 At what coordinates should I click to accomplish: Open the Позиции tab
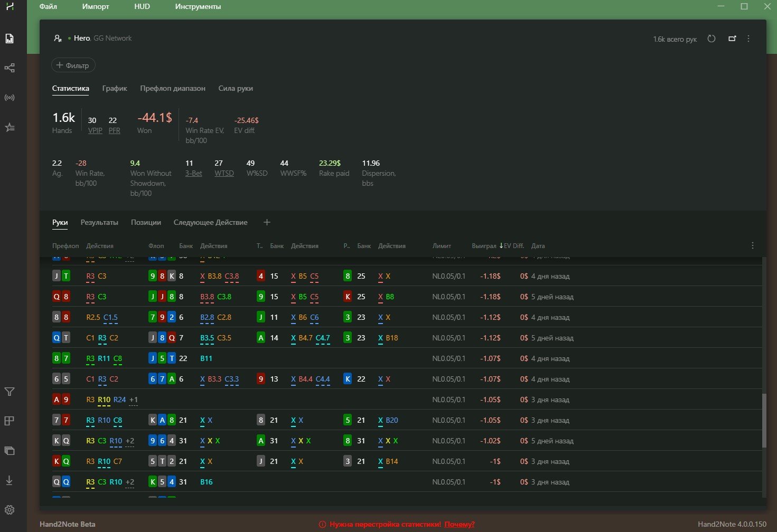[146, 222]
